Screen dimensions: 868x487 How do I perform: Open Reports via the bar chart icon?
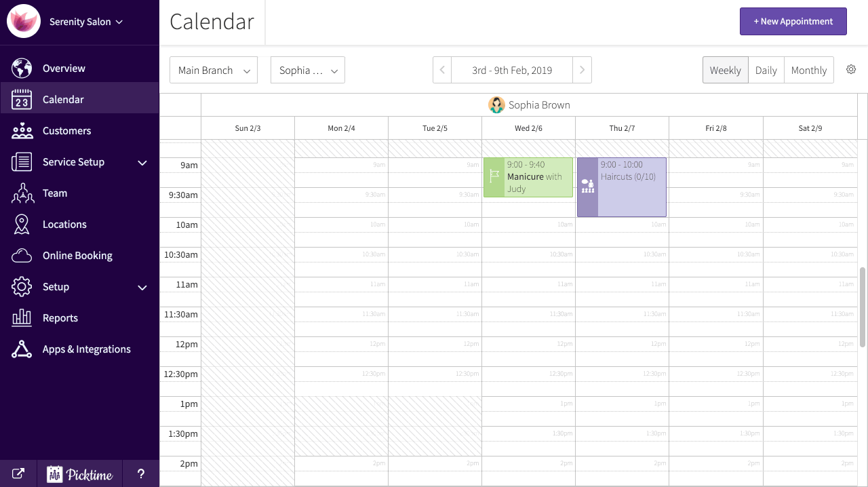[22, 317]
